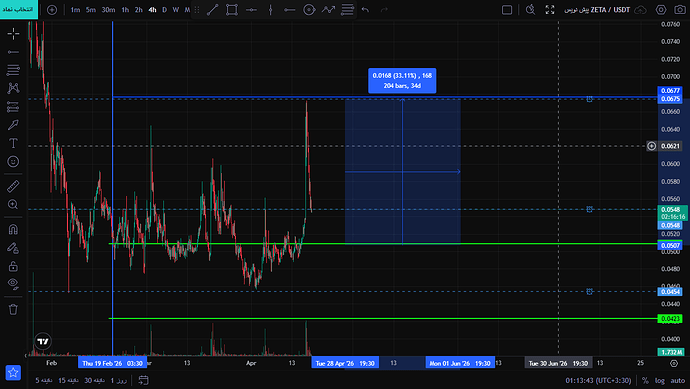Select the ruler measure tool

point(13,186)
